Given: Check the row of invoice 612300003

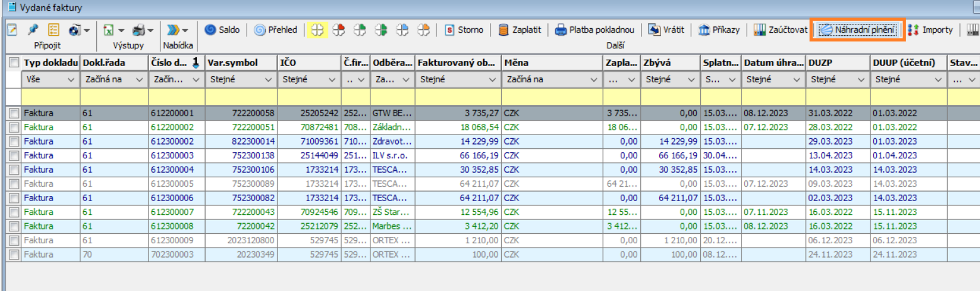Looking at the screenshot, I should (x=14, y=154).
